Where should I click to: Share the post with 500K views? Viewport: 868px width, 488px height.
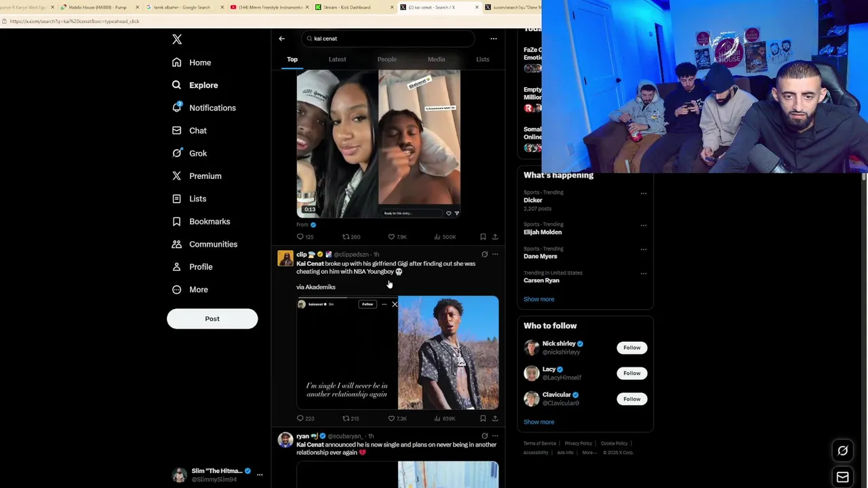click(x=495, y=237)
